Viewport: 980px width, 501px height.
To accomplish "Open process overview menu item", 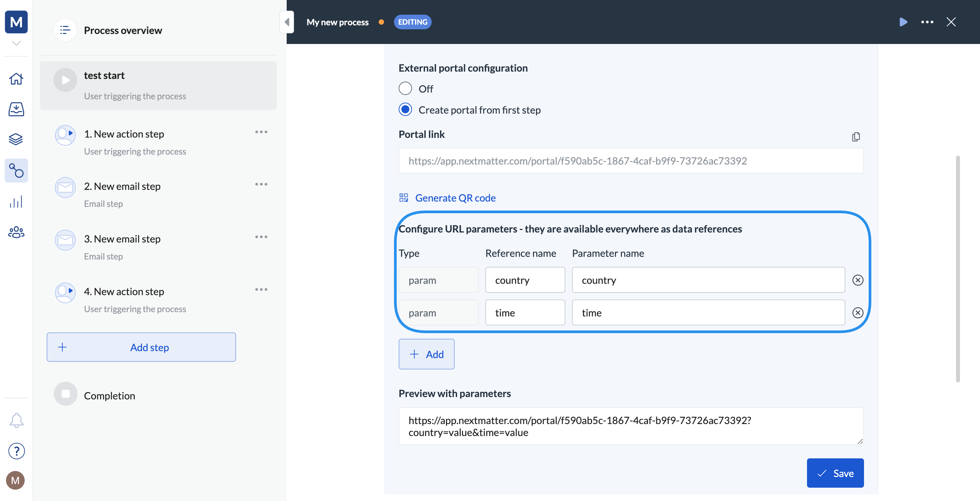I will [x=123, y=30].
